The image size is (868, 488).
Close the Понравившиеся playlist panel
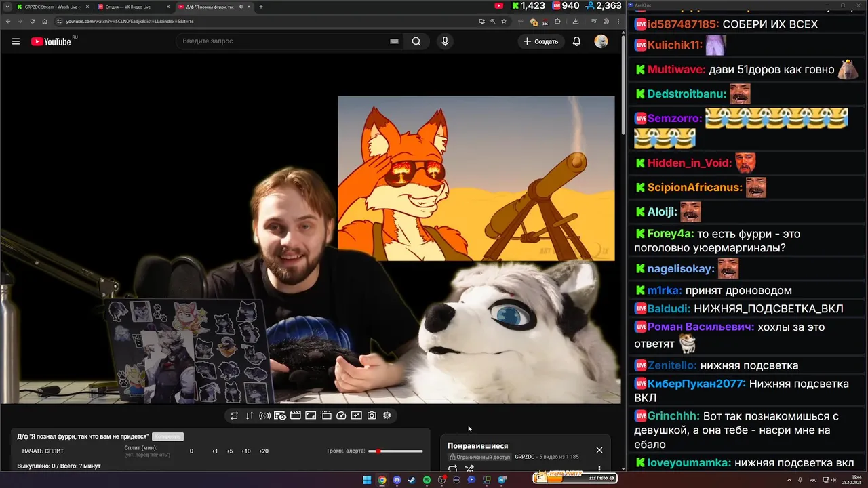[x=599, y=450]
